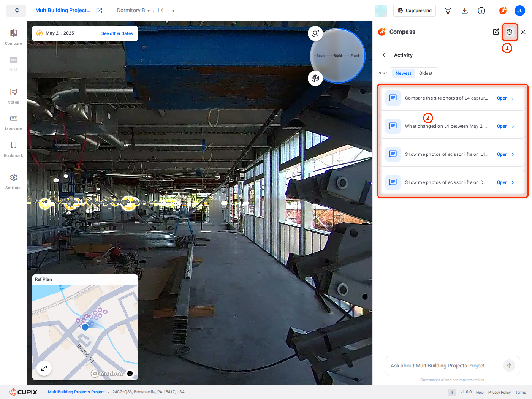Click the 3D cube icon on panorama
The height and width of the screenshot is (399, 532).
coord(315,78)
